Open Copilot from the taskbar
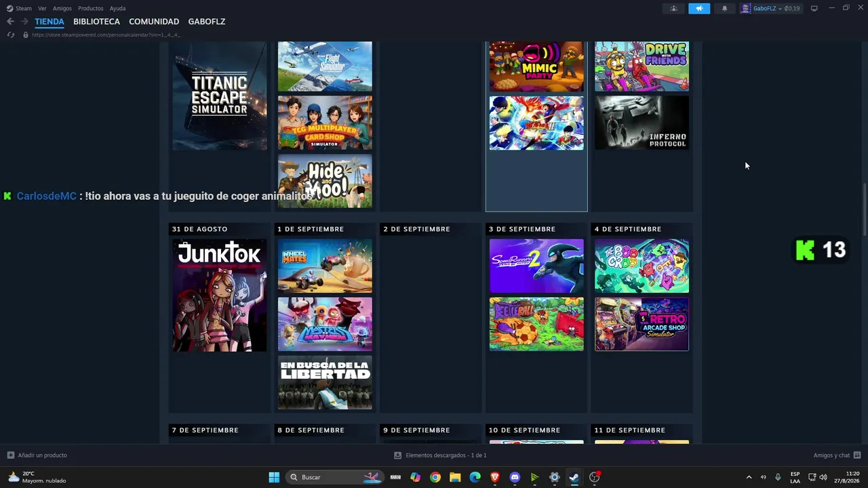 point(415,477)
